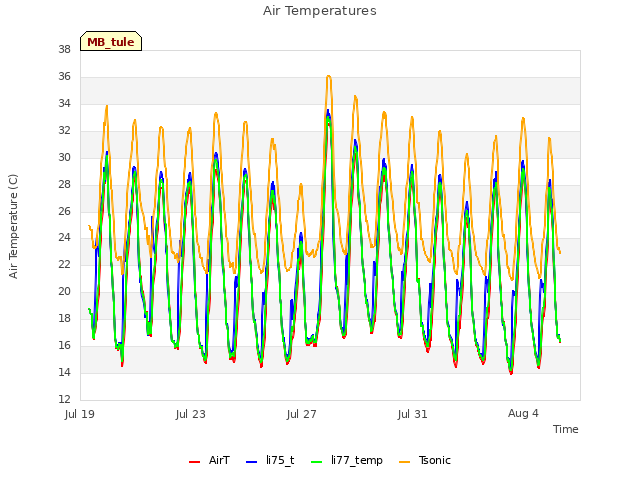
Task: Click the 30 y-axis tick label
Action: (64, 157)
